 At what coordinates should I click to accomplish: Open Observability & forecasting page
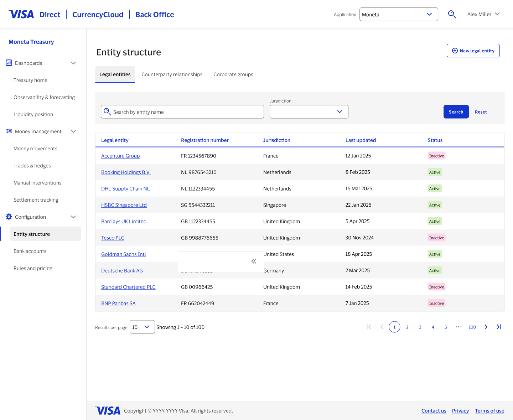point(44,97)
